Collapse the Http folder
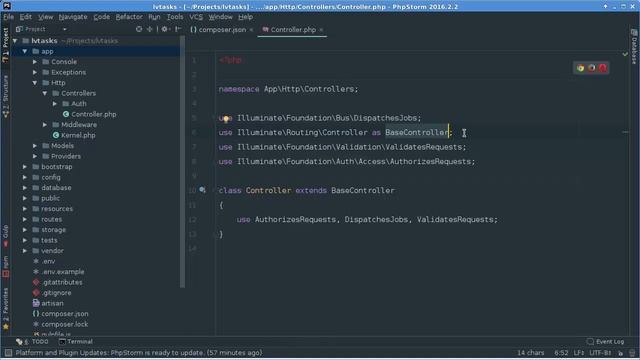 click(35, 83)
